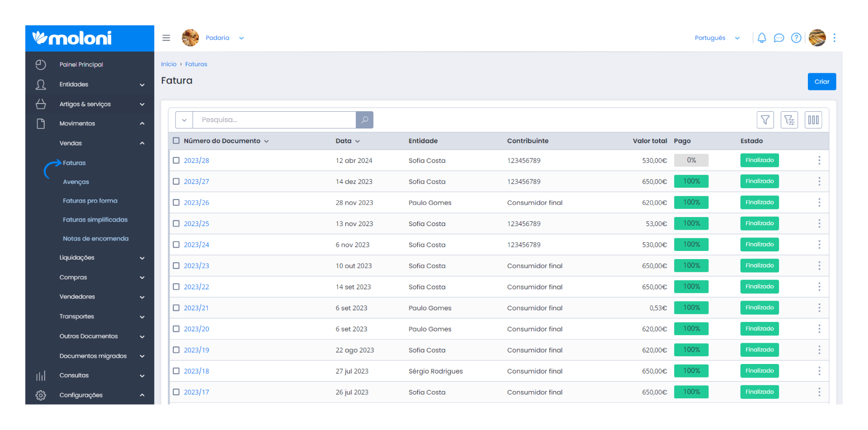Open the advanced filter list icon

789,120
